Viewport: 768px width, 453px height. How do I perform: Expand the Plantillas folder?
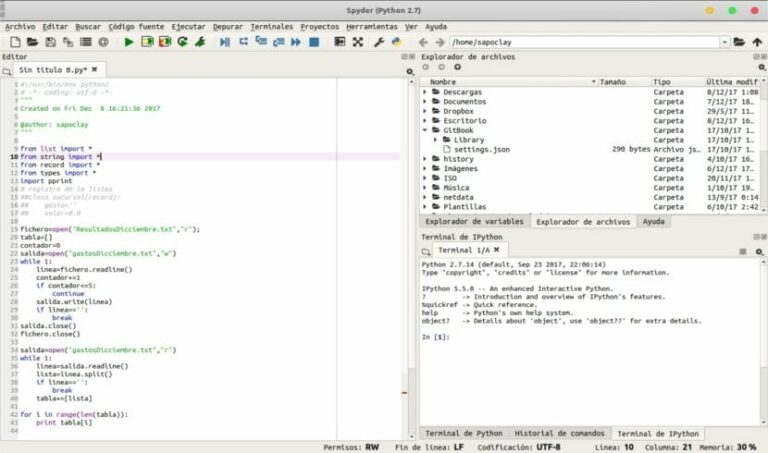point(425,207)
